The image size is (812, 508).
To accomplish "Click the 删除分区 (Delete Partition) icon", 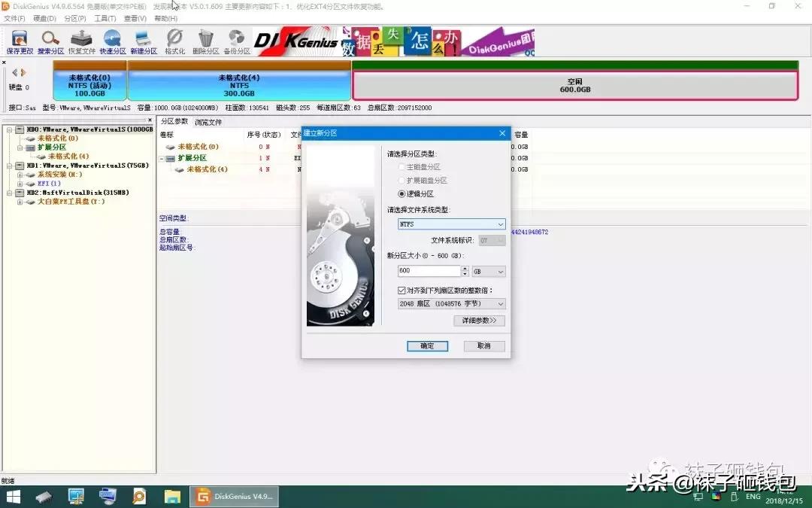I will 205,41.
